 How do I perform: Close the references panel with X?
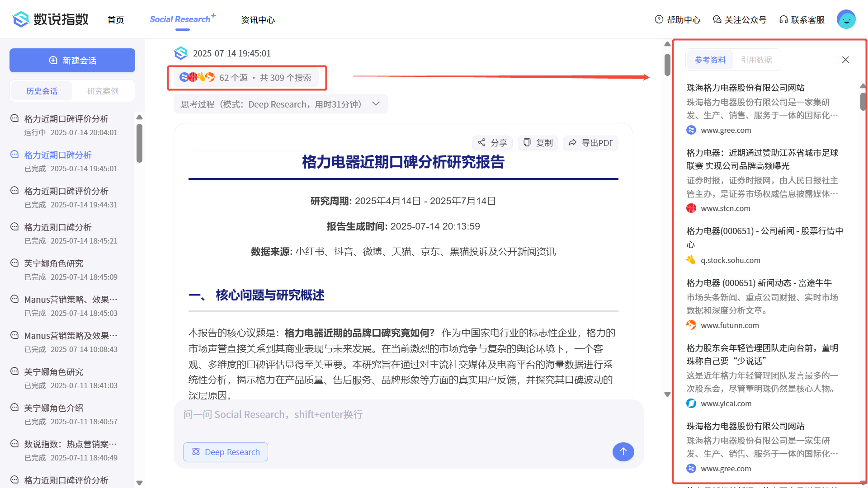coord(845,60)
